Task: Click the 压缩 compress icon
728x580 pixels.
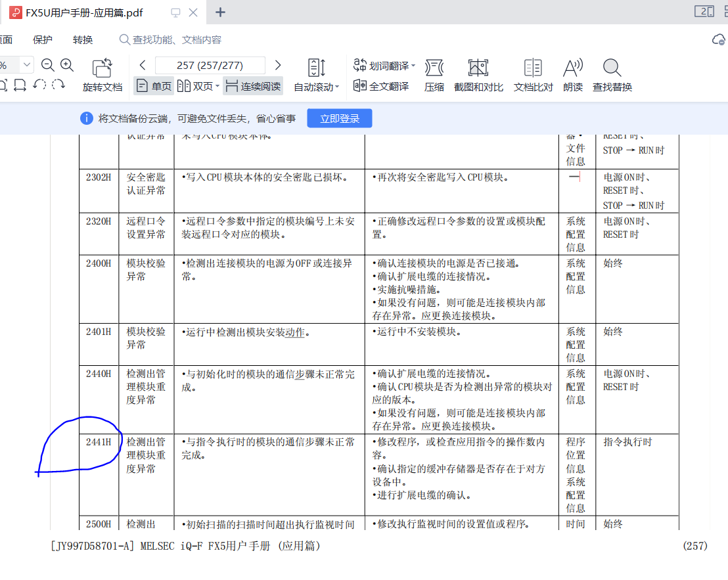Action: pos(434,75)
